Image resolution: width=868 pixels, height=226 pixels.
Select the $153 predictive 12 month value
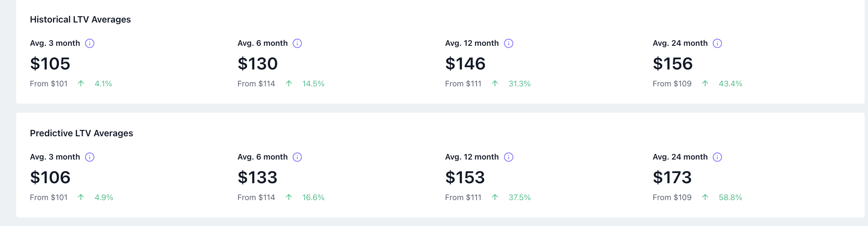pos(465,178)
